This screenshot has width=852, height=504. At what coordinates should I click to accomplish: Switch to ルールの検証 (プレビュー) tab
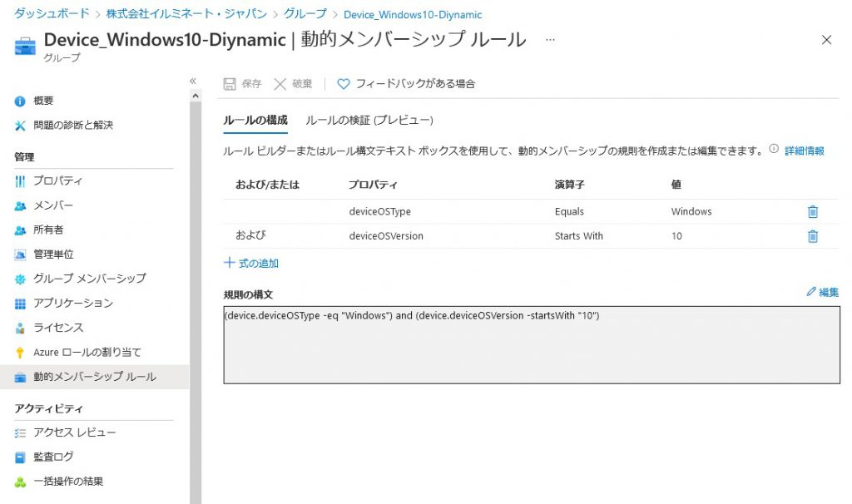369,120
